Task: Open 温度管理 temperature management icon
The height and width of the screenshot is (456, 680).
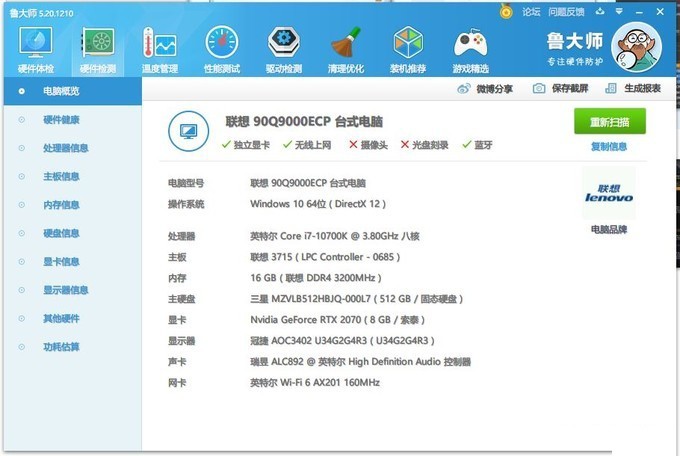Action: pos(160,49)
